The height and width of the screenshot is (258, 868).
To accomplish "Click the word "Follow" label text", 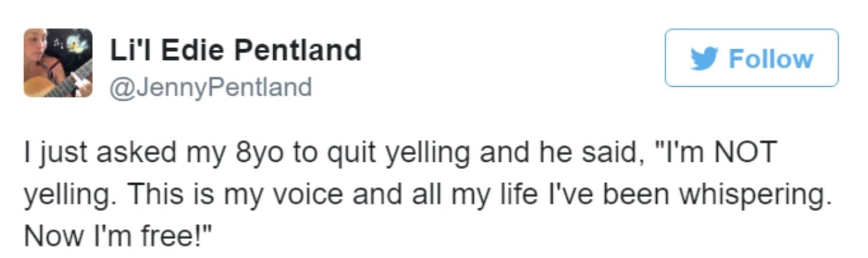I will click(x=771, y=59).
